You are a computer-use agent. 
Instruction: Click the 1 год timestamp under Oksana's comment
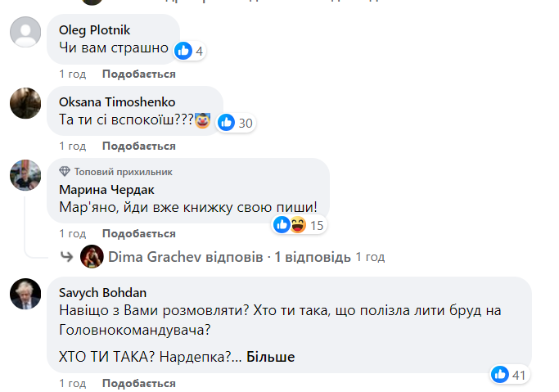click(72, 146)
